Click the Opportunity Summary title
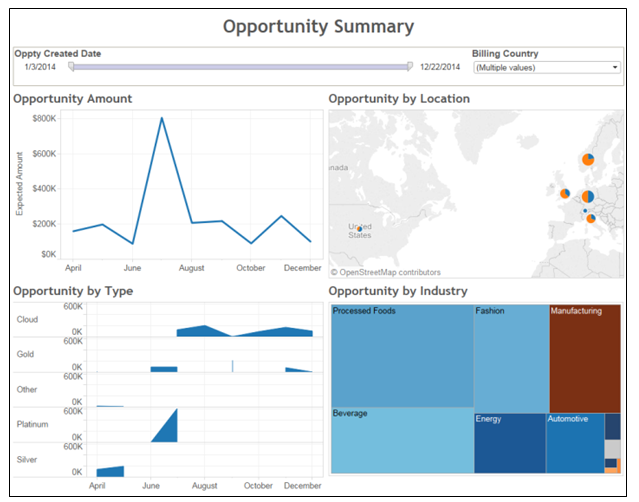 pyautogui.click(x=318, y=27)
